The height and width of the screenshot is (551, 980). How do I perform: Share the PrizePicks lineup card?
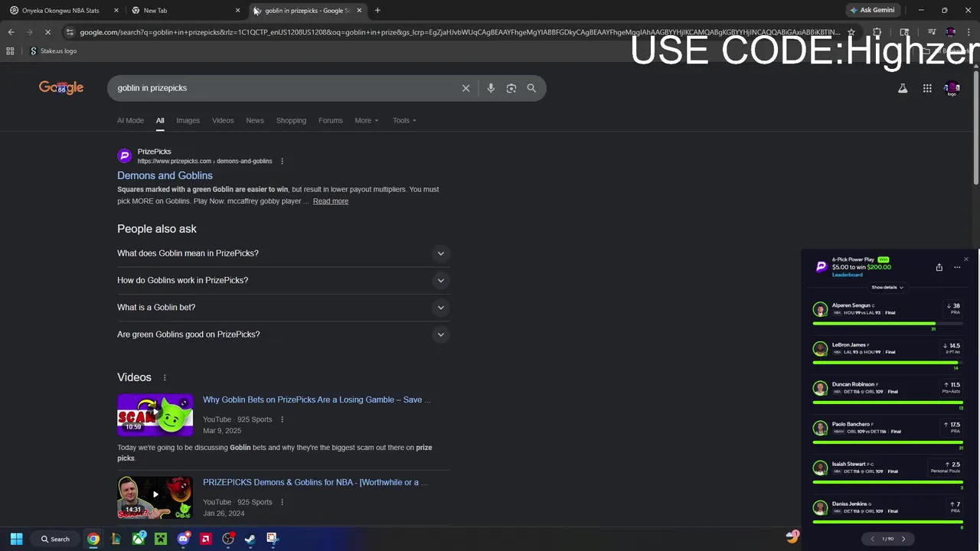[x=939, y=267]
